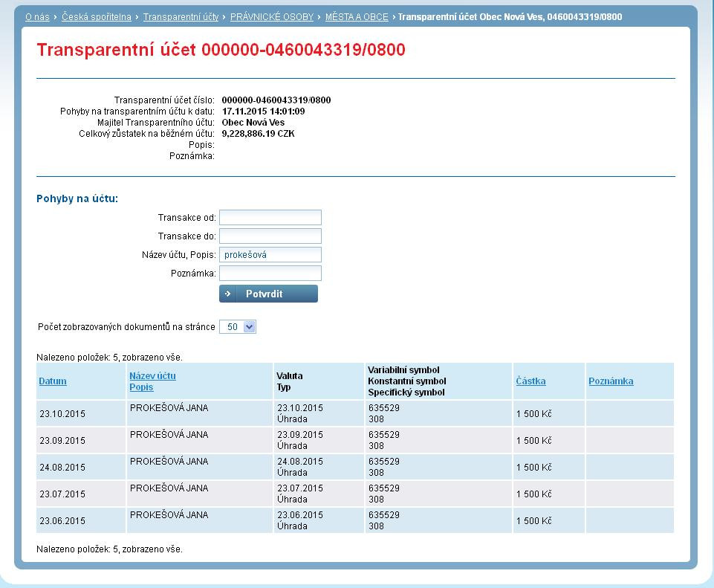Sort table by 'Částka' column
The image size is (714, 588).
(530, 381)
